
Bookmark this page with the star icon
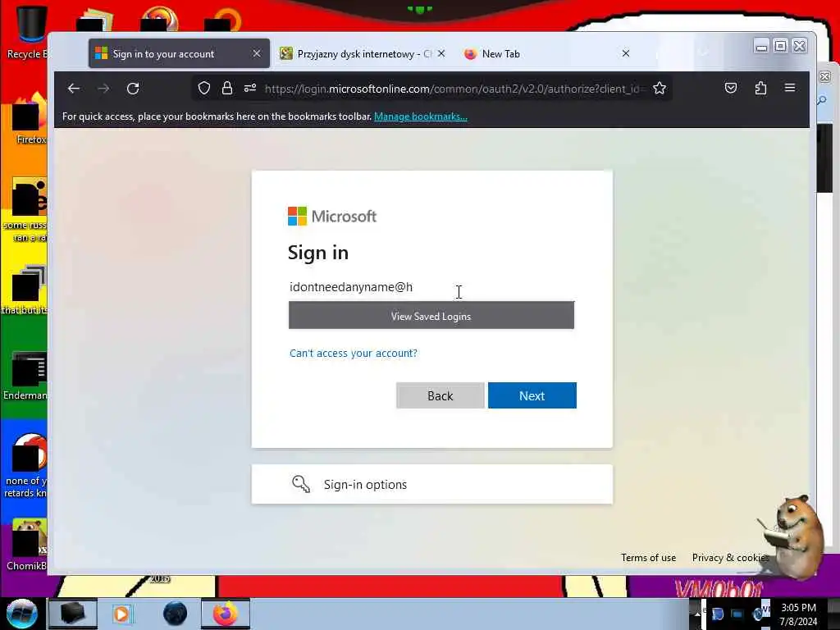point(660,89)
